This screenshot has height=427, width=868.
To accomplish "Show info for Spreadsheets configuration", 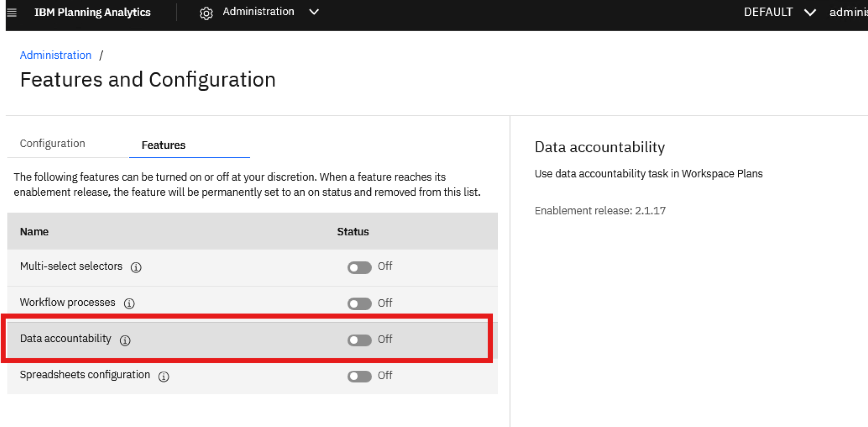I will pyautogui.click(x=163, y=376).
